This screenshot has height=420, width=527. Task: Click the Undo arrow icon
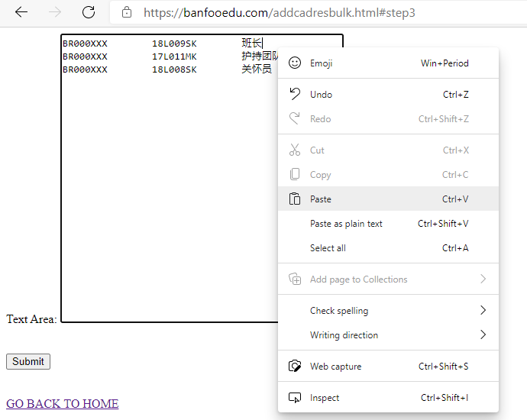pos(295,95)
